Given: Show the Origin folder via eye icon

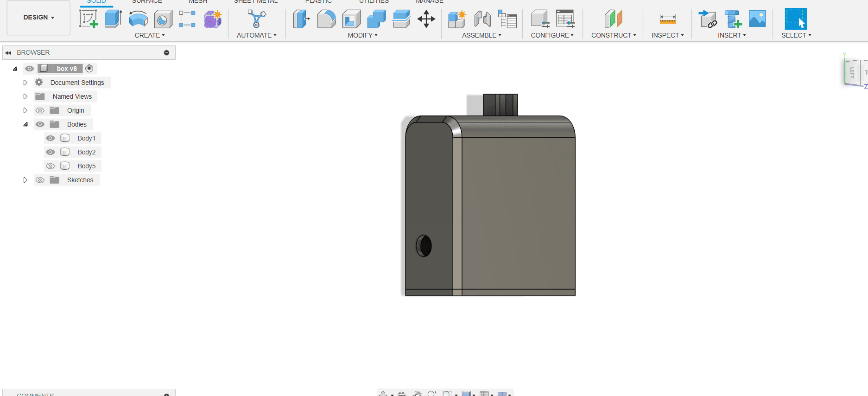Looking at the screenshot, I should 40,110.
